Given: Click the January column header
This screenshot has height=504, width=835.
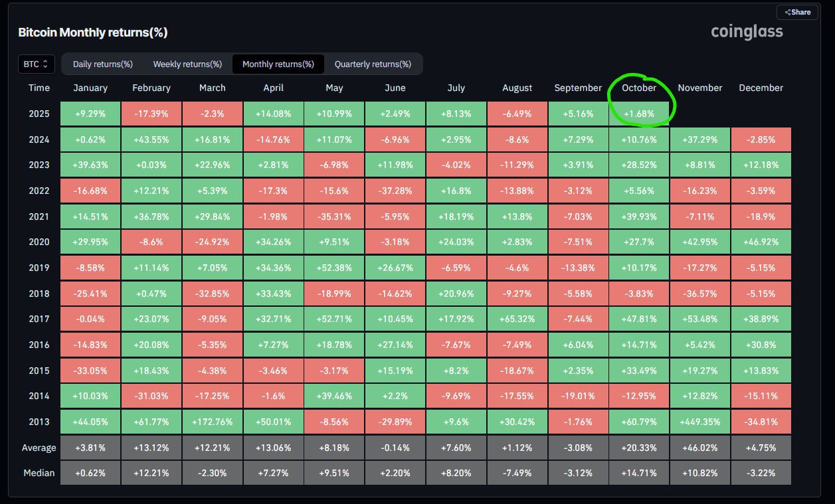Looking at the screenshot, I should 90,87.
